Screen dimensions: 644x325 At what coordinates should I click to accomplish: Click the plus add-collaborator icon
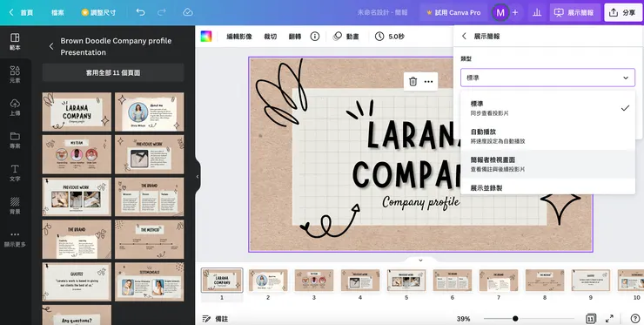point(515,13)
